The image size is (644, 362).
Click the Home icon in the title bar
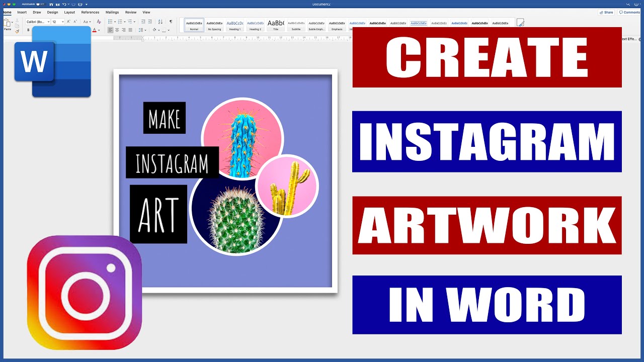51,5
